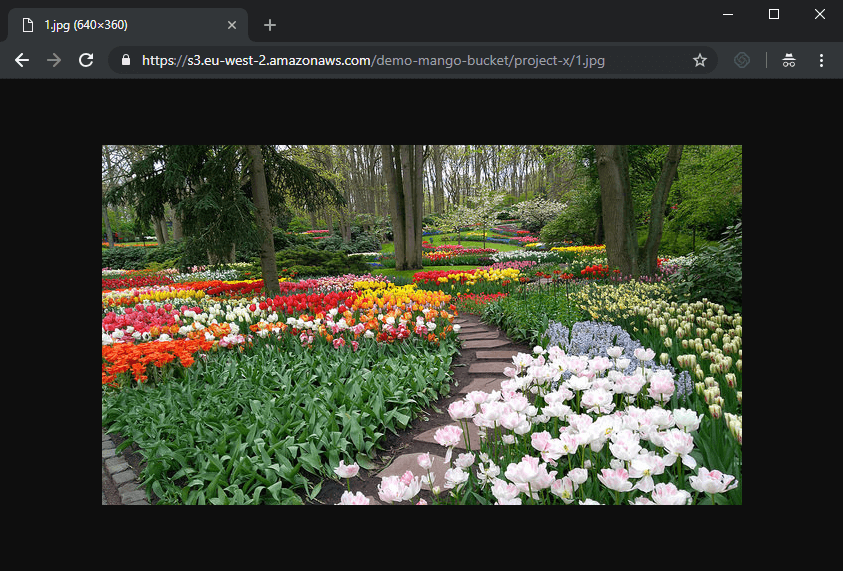Image resolution: width=843 pixels, height=571 pixels.
Task: Click the tulip garden image
Action: [x=421, y=324]
